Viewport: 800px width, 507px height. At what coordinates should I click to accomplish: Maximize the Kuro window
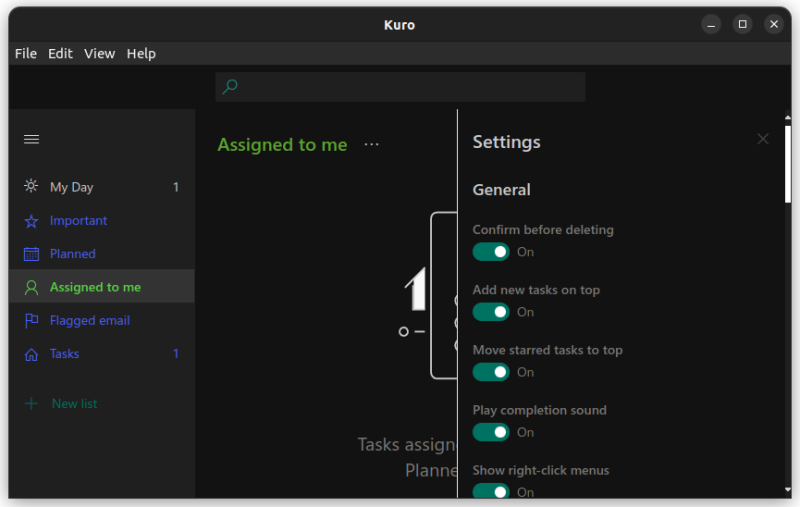tap(742, 24)
